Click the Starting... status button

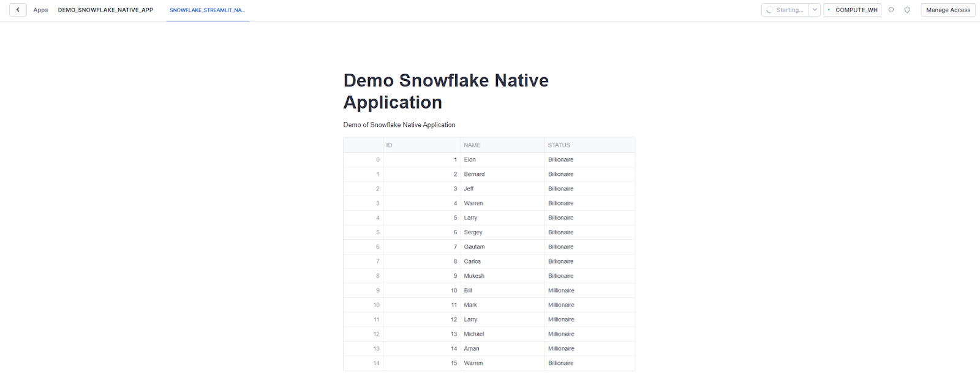pyautogui.click(x=785, y=10)
